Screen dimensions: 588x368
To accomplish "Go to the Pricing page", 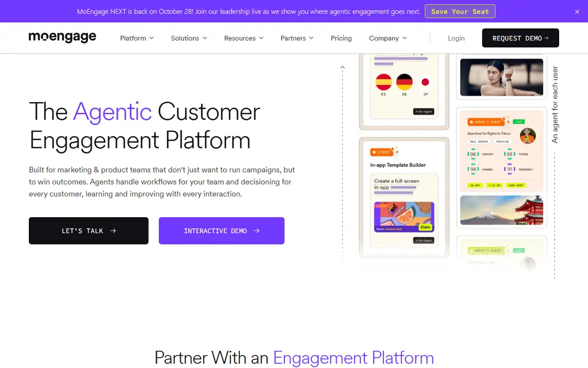I will point(341,38).
